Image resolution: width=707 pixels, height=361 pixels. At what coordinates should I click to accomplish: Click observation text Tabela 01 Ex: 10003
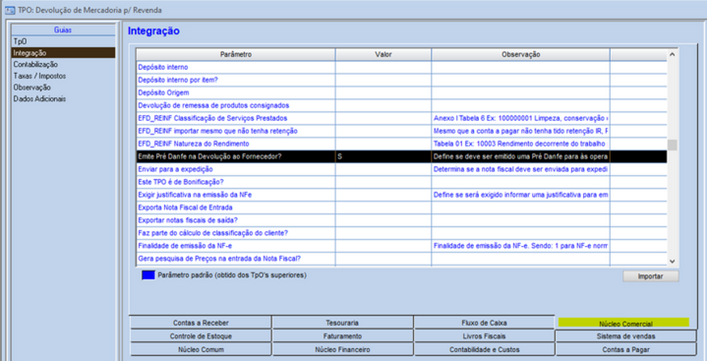point(519,144)
